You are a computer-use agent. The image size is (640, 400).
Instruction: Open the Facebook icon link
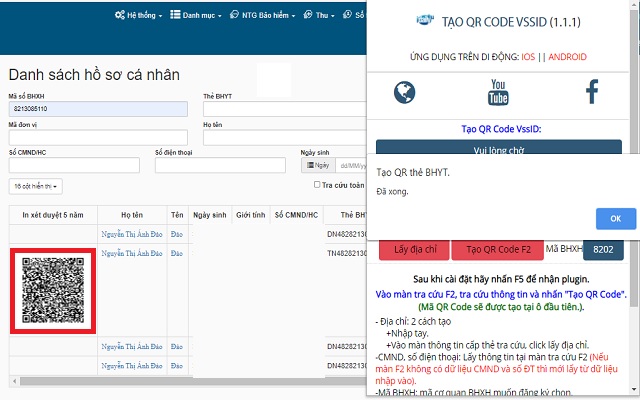(x=591, y=93)
